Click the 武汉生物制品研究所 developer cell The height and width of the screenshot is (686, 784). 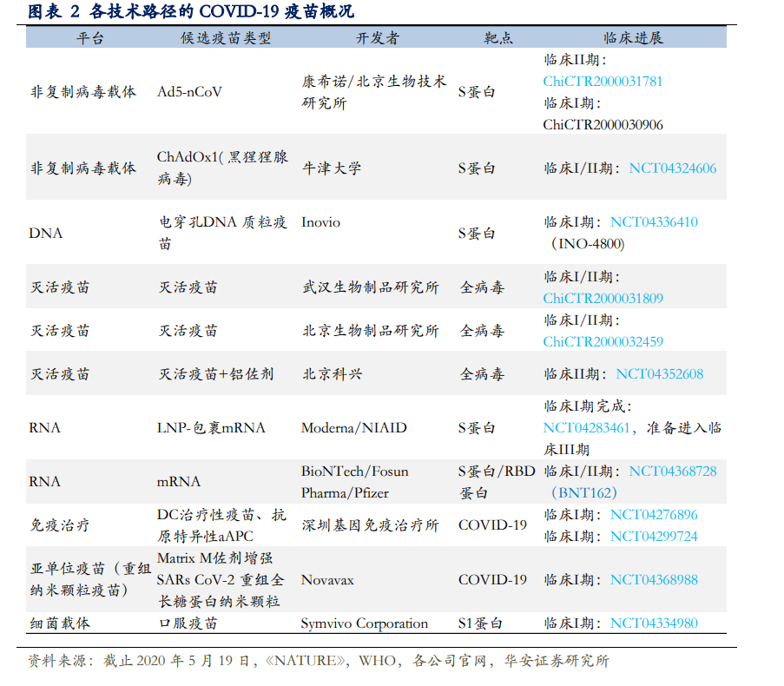click(371, 287)
